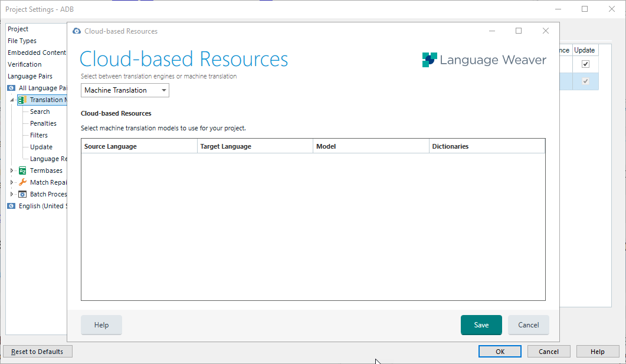This screenshot has width=626, height=364.
Task: Click the cloud icon in dialog title bar
Action: [x=77, y=31]
